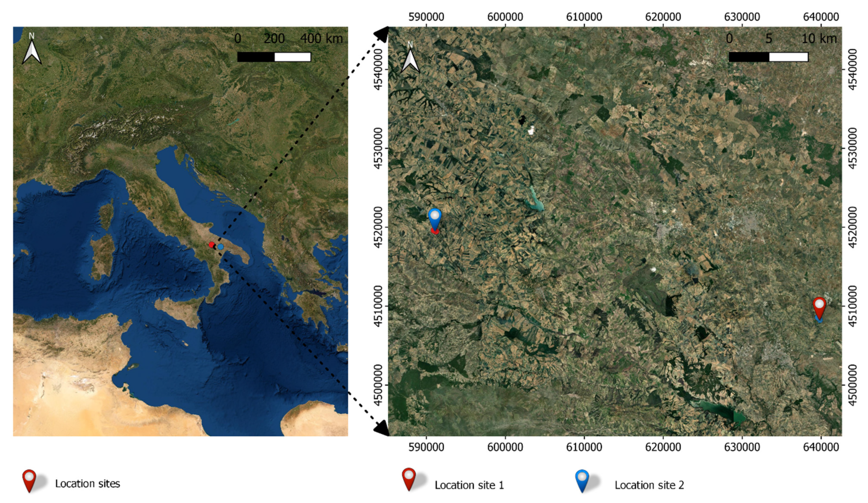
Task: Click the blue Location site 2 legend pin
Action: 582,480
